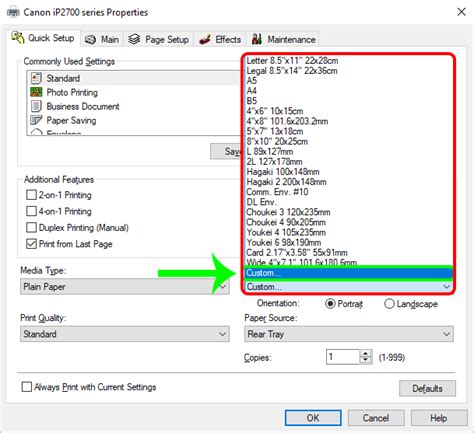The image size is (474, 433).
Task: Select 8"x10" 20x25cm size
Action: pyautogui.click(x=277, y=141)
